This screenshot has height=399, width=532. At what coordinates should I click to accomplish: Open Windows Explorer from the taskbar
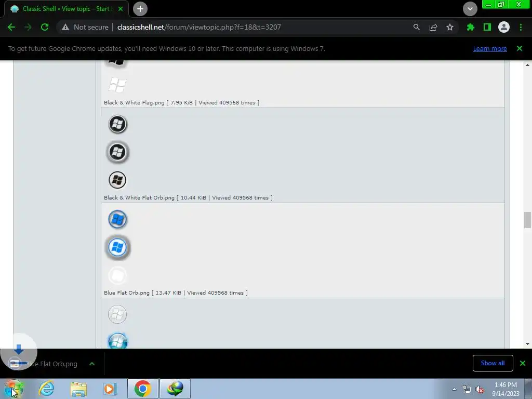(78, 389)
